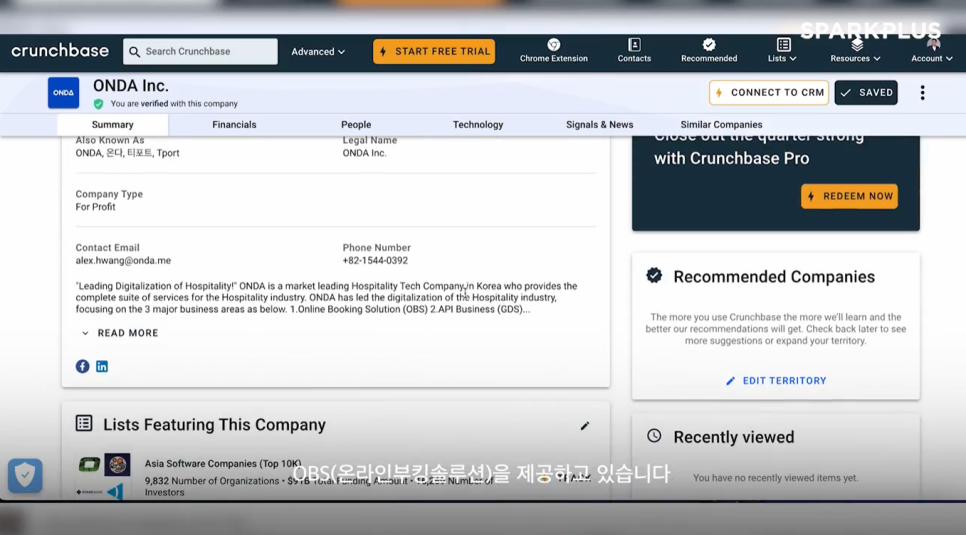This screenshot has width=966, height=535.
Task: Edit lists via the pencil icon
Action: coord(585,426)
